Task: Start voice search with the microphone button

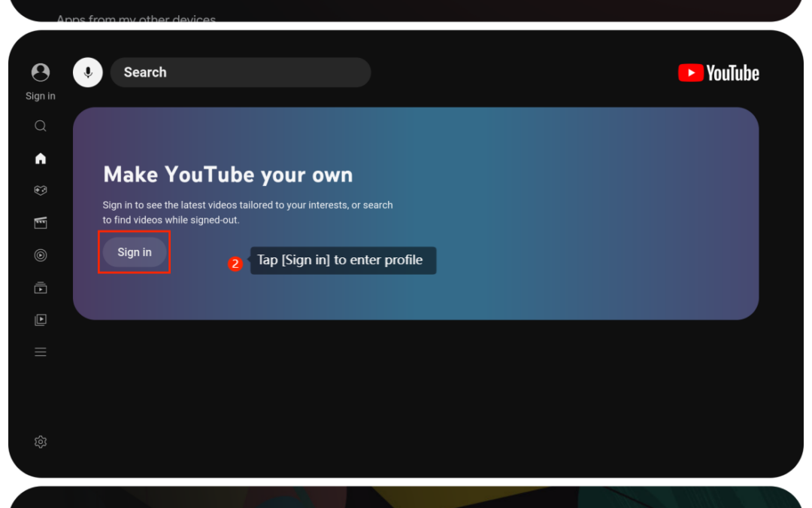Action: tap(88, 72)
